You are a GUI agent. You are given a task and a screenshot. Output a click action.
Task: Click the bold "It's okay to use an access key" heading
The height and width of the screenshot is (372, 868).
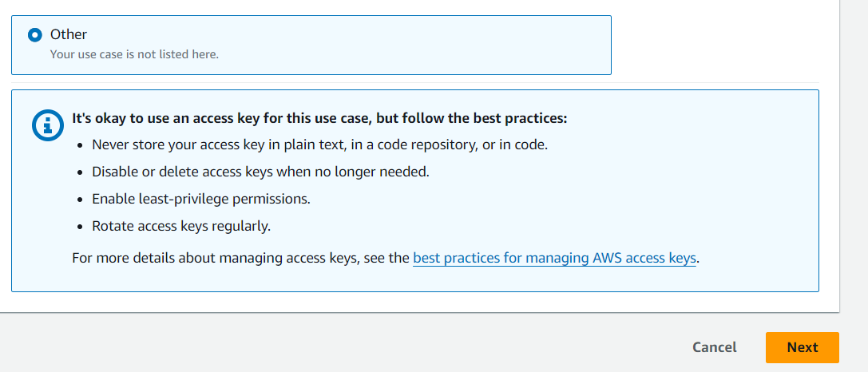pyautogui.click(x=319, y=118)
